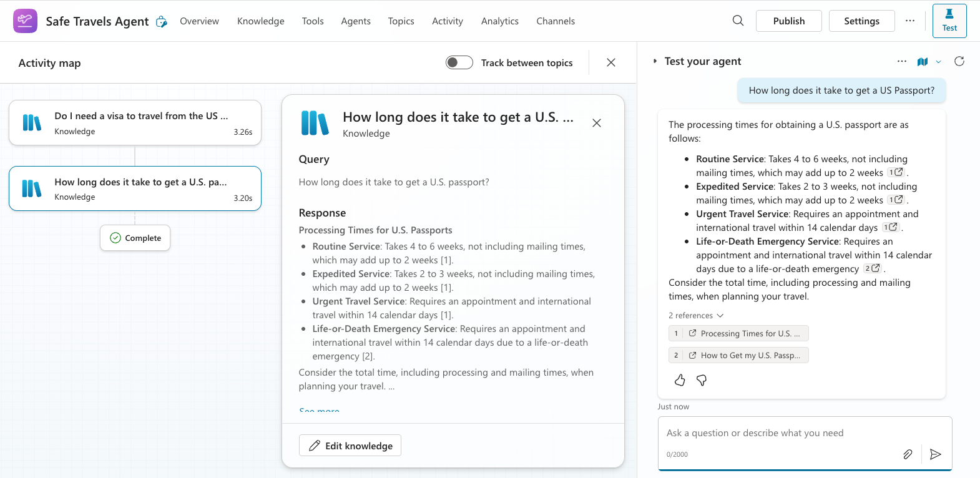Refresh the test conversation
The width and height of the screenshot is (980, 478).
[x=959, y=61]
